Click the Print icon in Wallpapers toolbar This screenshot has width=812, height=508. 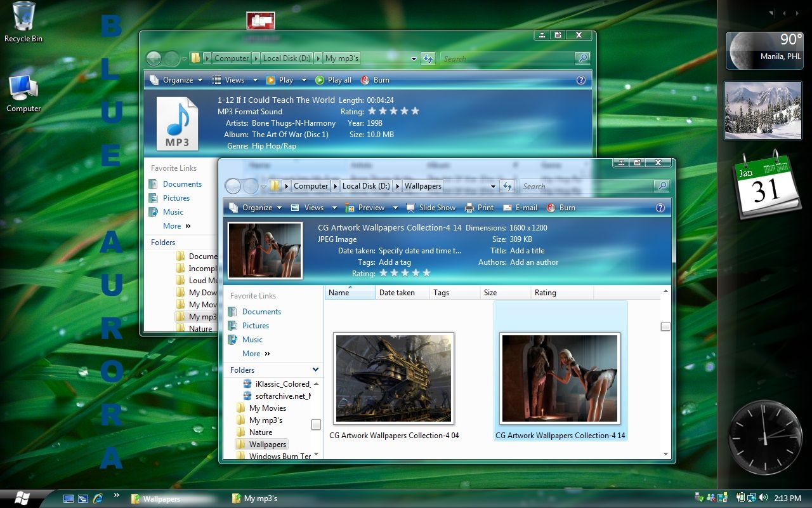(469, 208)
